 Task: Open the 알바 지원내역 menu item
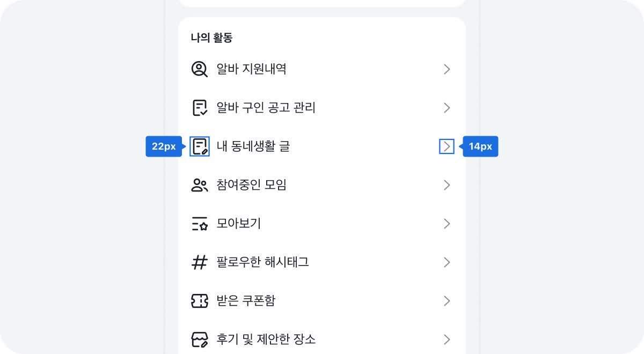tap(251, 69)
